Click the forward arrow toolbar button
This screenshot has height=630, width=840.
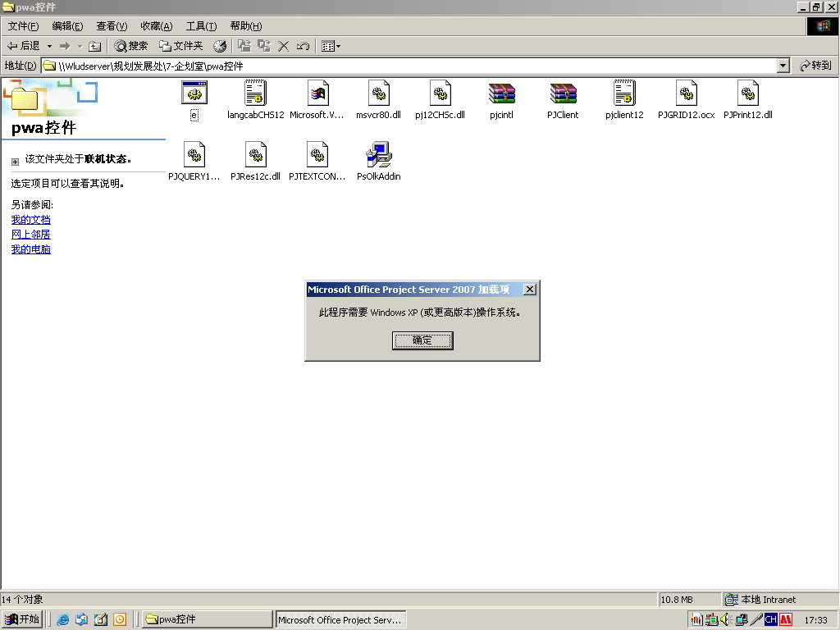(66, 46)
